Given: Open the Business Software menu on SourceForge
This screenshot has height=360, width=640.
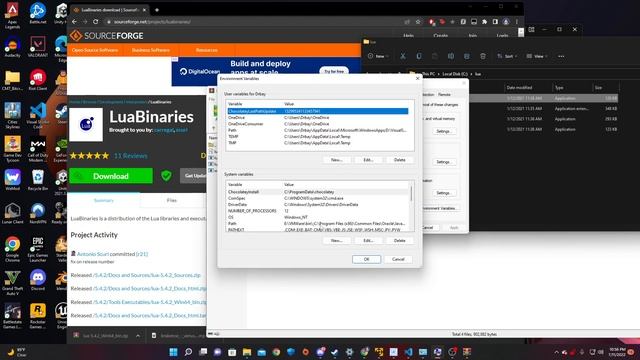Looking at the screenshot, I should (150, 50).
